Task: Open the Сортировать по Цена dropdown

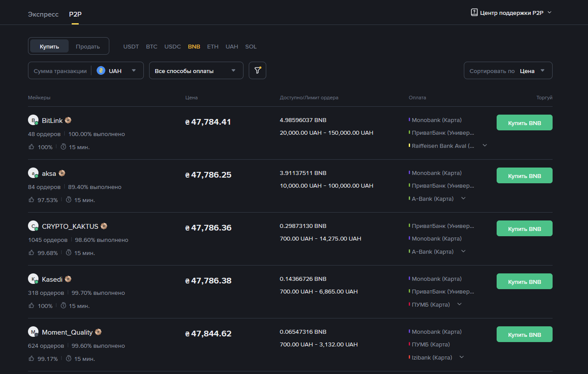Action: coord(508,71)
